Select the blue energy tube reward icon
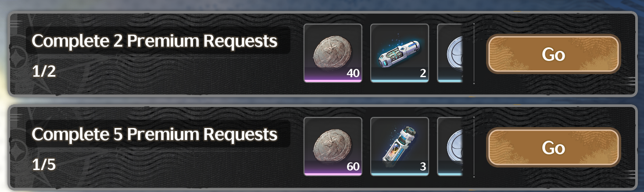 [400, 53]
